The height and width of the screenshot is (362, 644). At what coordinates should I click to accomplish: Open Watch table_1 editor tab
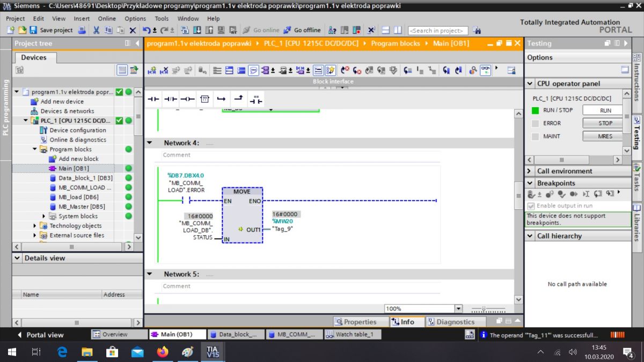click(353, 334)
